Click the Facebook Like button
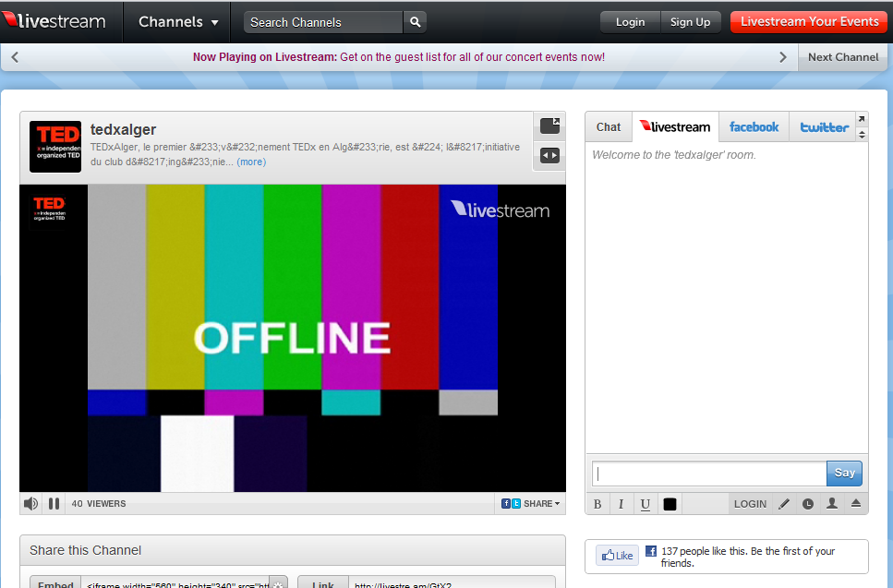 point(618,556)
